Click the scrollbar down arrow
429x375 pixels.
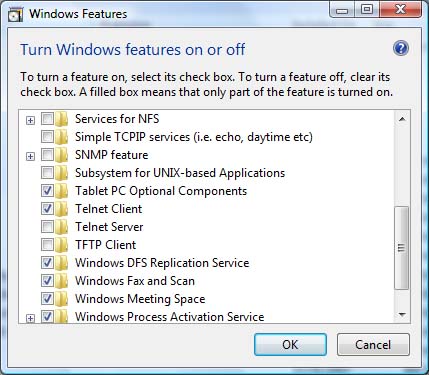(402, 315)
